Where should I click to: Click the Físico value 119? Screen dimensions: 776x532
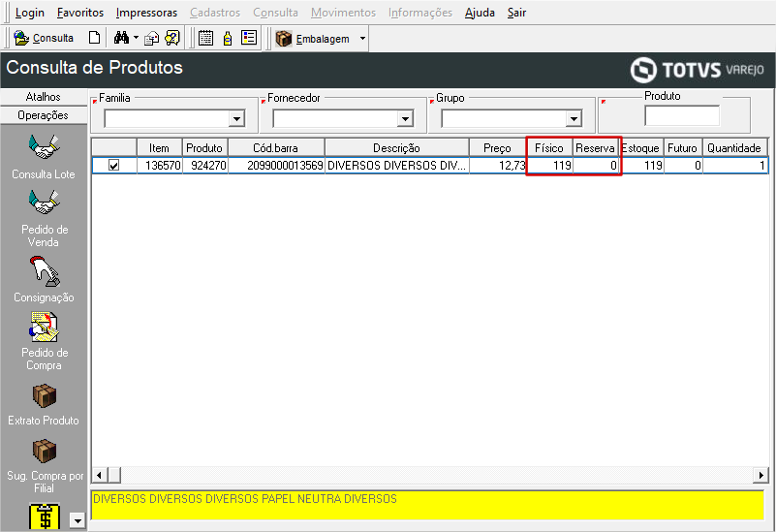550,166
